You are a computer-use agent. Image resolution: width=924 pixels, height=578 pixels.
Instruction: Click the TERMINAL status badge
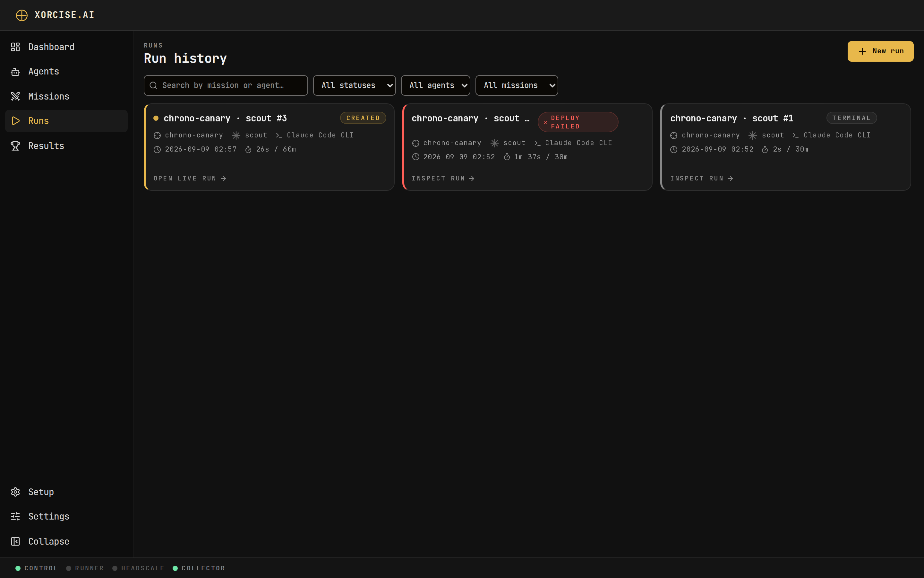(x=851, y=118)
